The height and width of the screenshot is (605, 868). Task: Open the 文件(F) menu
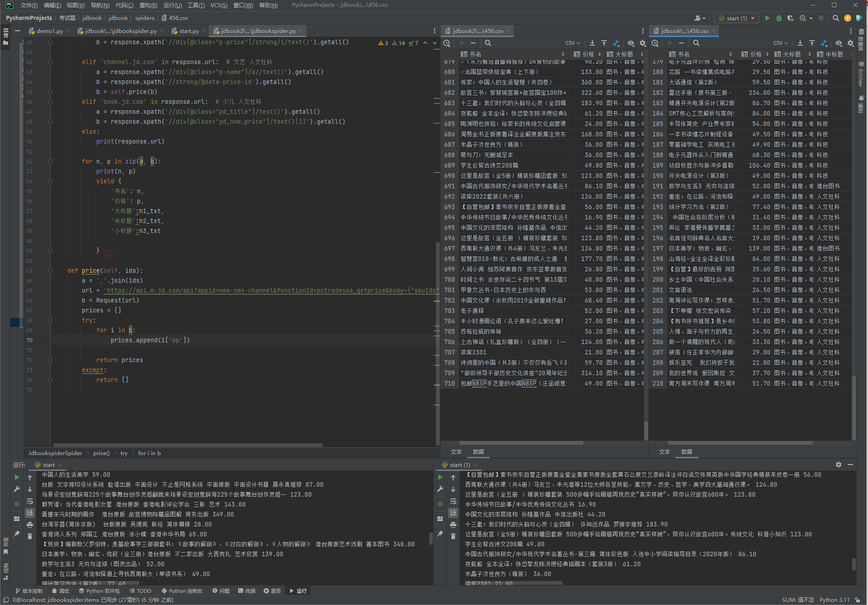tap(29, 5)
